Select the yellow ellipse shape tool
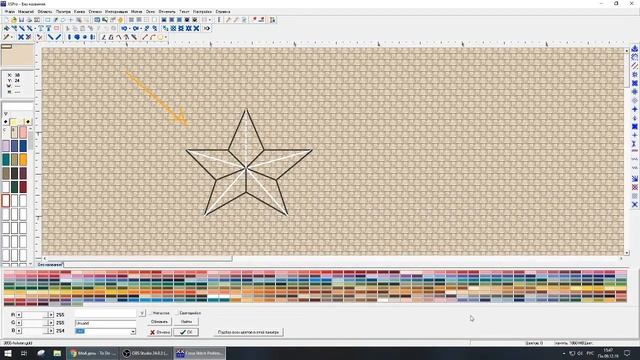Screen dimensions: 640x360 (160, 37)
